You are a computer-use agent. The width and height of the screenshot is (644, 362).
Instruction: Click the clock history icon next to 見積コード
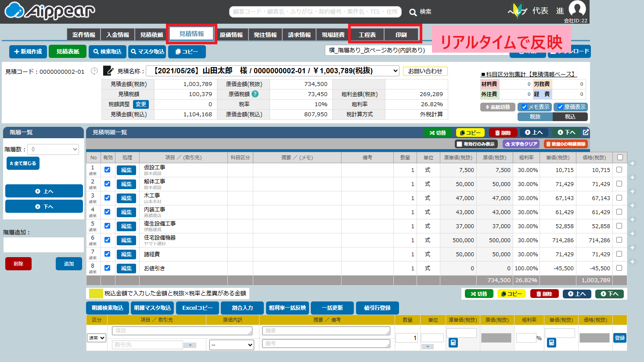click(94, 71)
